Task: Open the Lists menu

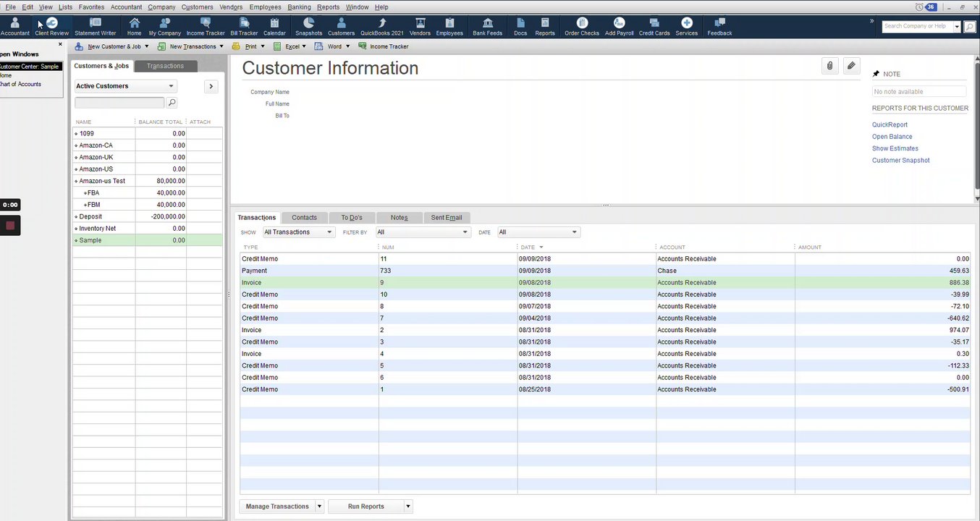Action: [x=65, y=7]
